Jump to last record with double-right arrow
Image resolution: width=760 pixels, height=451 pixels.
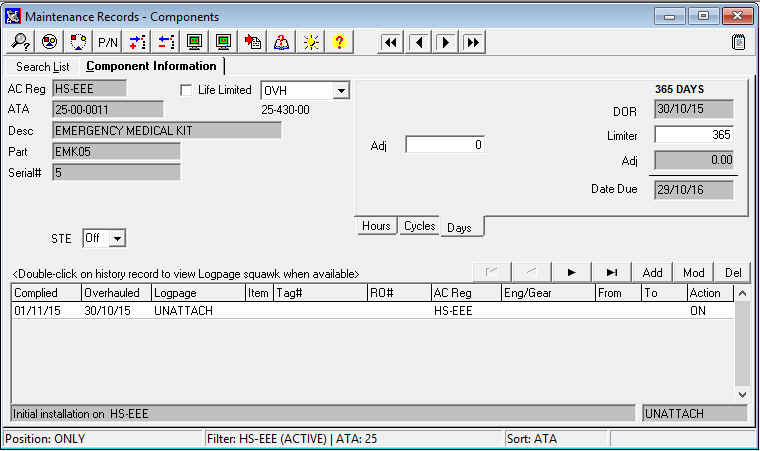tap(473, 43)
